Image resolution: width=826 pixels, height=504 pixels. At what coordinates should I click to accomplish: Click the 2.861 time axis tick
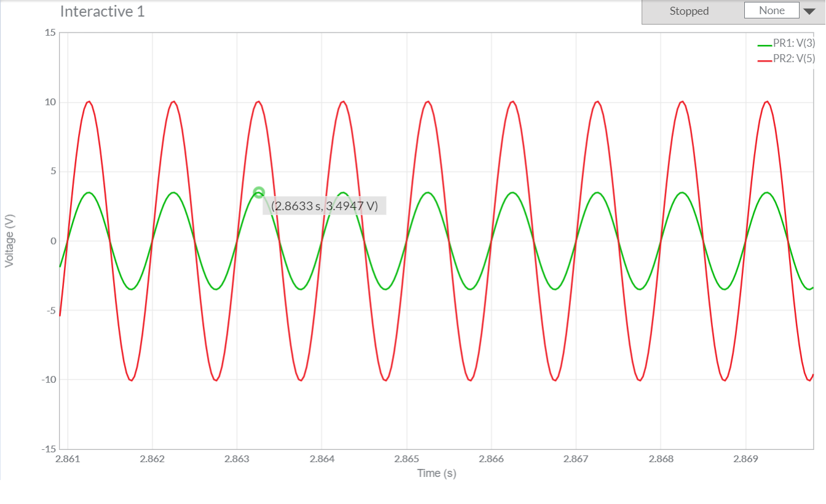click(68, 459)
